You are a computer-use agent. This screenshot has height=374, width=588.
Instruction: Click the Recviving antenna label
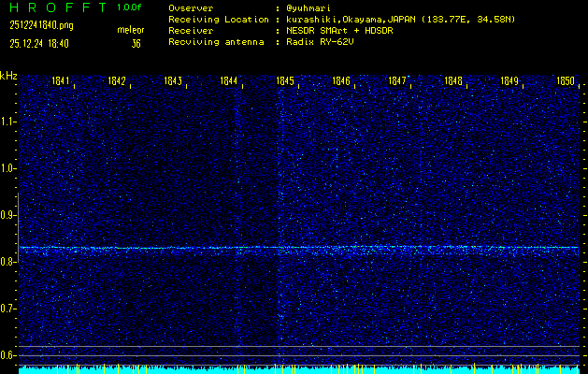tap(216, 42)
